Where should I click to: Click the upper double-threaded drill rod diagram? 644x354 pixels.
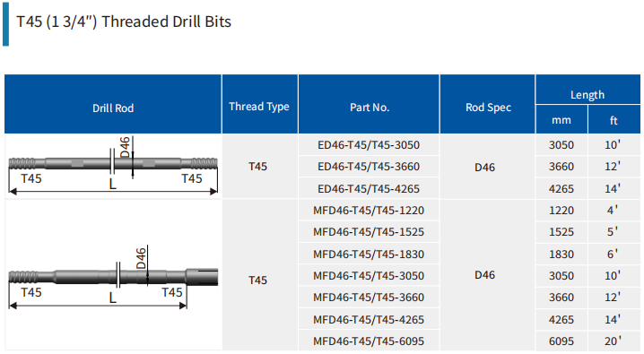coord(113,166)
